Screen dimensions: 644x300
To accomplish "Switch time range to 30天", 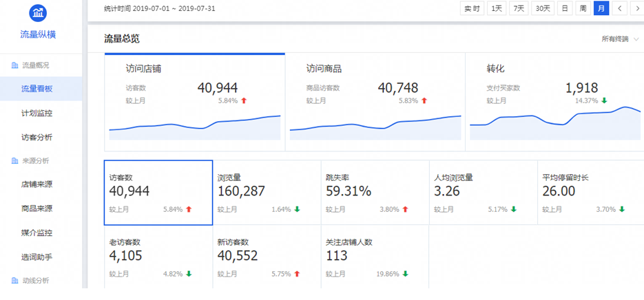I will 543,8.
